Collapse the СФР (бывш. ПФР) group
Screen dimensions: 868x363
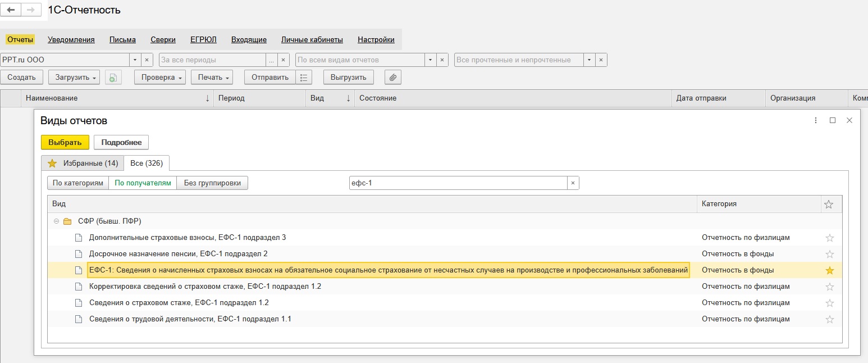point(56,221)
